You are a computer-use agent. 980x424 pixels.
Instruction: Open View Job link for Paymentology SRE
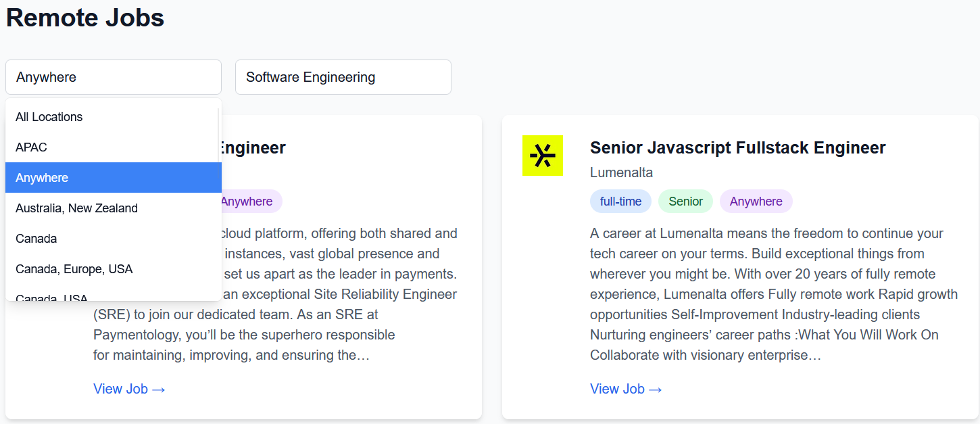pos(129,389)
